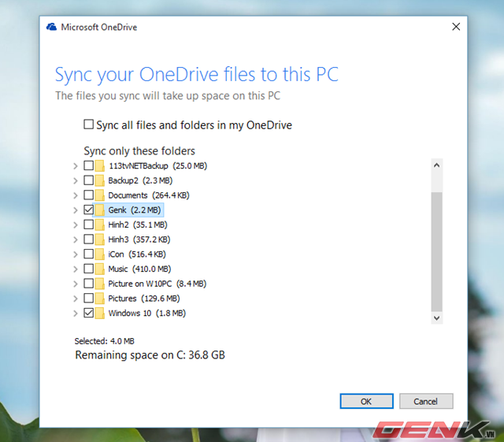Click the OneDrive cloud icon in title bar
Viewport: 504px width, 442px height.
point(51,27)
